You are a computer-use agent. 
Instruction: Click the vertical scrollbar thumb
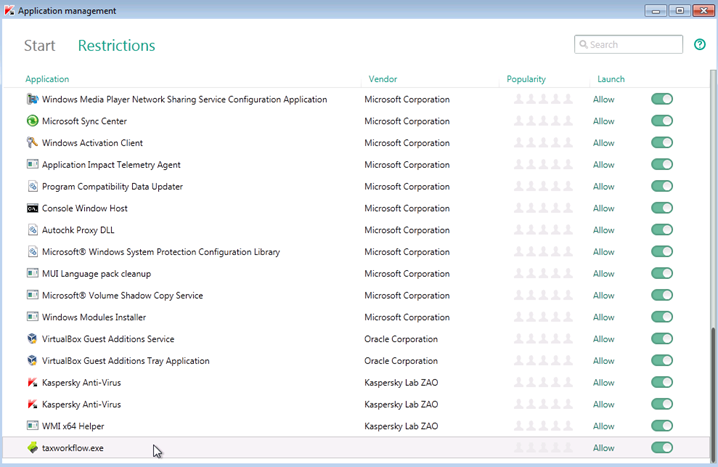point(713,393)
